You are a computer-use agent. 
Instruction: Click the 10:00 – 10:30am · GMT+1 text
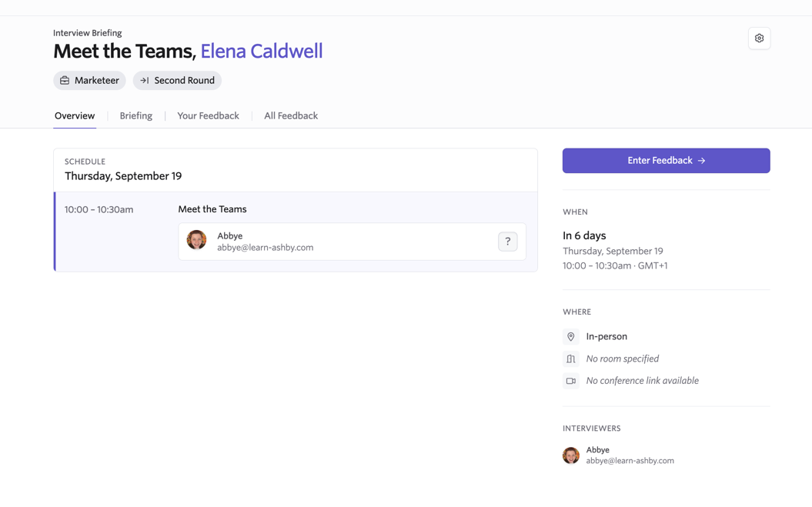coord(615,265)
